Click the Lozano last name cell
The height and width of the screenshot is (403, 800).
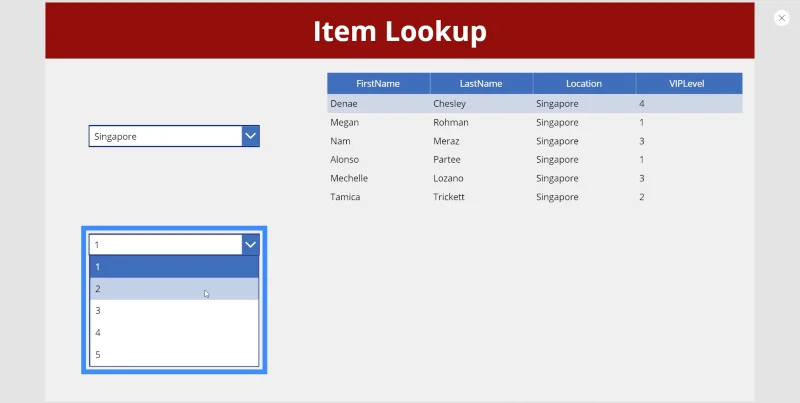tap(448, 178)
